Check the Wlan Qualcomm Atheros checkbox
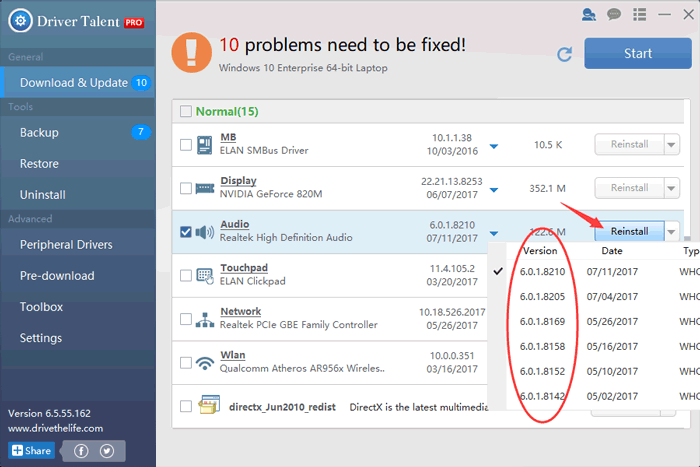700x467 pixels. coord(186,362)
